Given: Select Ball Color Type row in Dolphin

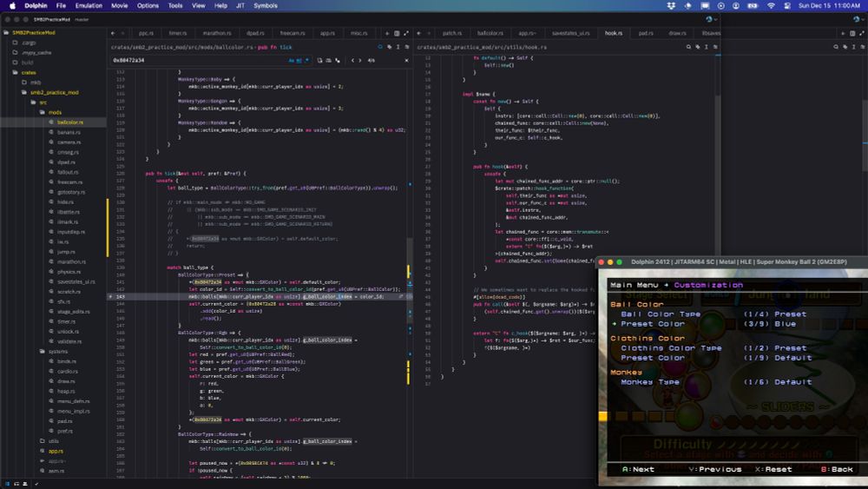Looking at the screenshot, I should (x=713, y=314).
